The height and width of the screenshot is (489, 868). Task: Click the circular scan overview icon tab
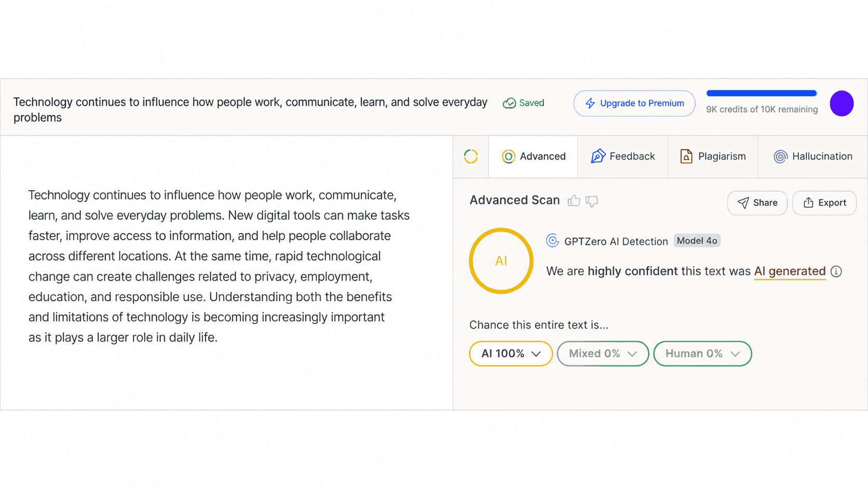pos(471,156)
